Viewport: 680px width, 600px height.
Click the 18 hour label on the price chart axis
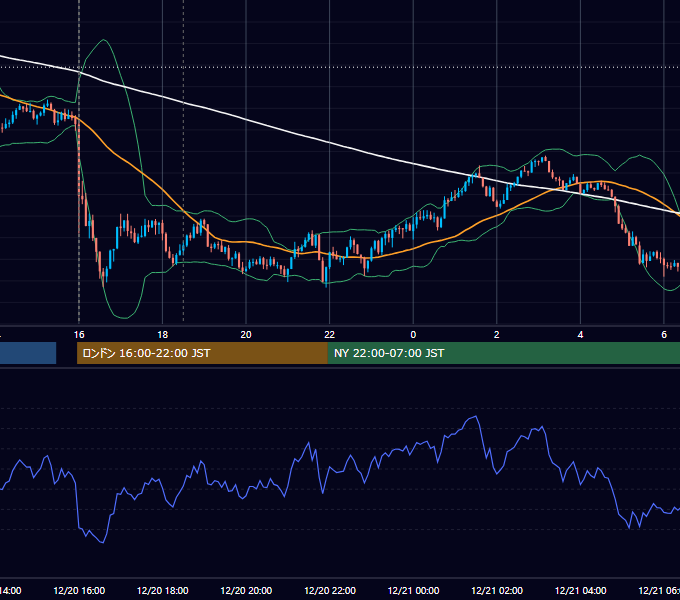(x=162, y=334)
